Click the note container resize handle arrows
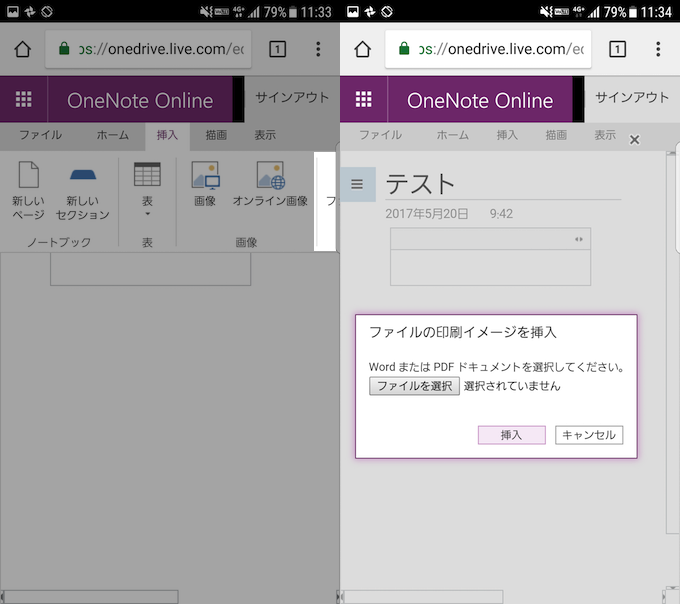 point(579,239)
